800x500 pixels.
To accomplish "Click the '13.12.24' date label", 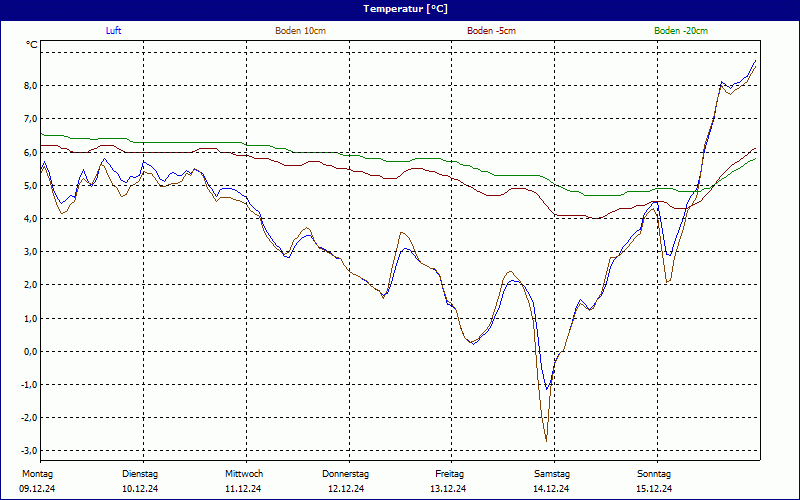I will (448, 489).
